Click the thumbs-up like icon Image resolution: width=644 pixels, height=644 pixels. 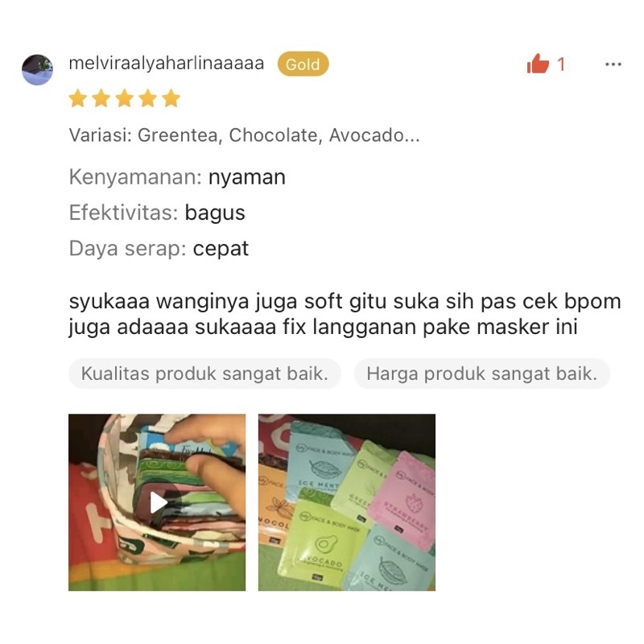pyautogui.click(x=538, y=64)
